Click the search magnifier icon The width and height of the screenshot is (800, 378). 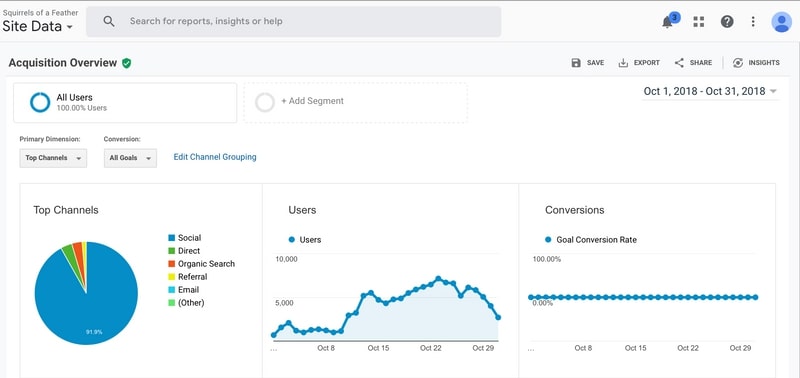click(x=109, y=21)
